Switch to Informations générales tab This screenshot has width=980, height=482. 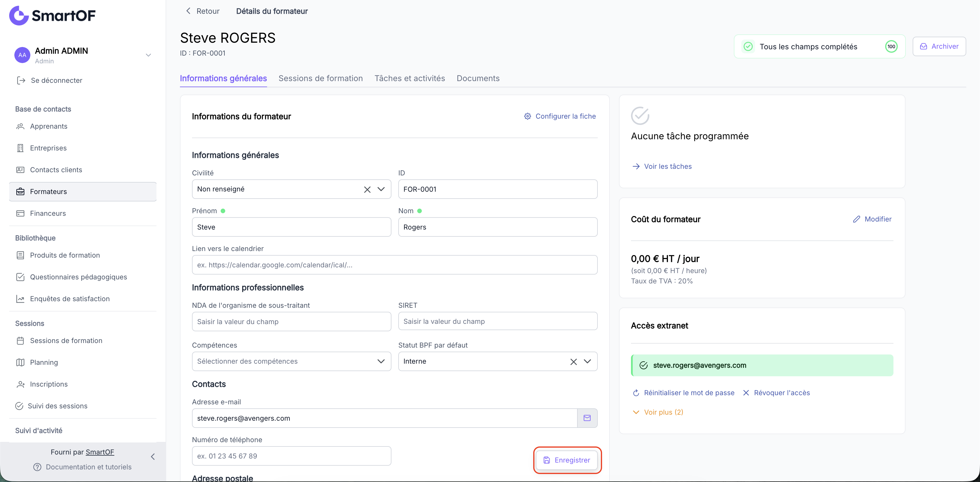pos(223,78)
